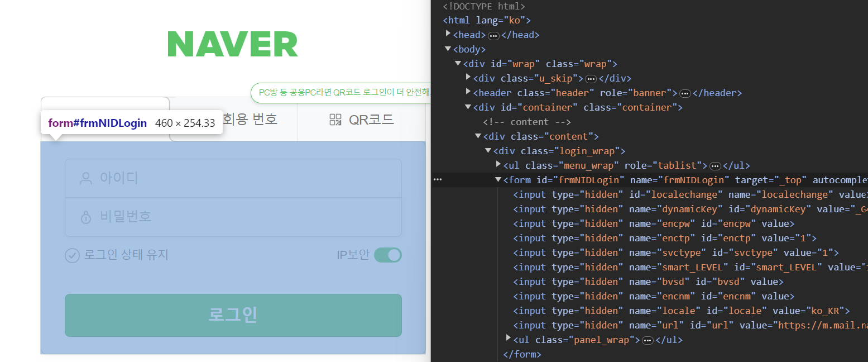The width and height of the screenshot is (868, 362).
Task: Click the green 로그인 button
Action: pyautogui.click(x=233, y=315)
